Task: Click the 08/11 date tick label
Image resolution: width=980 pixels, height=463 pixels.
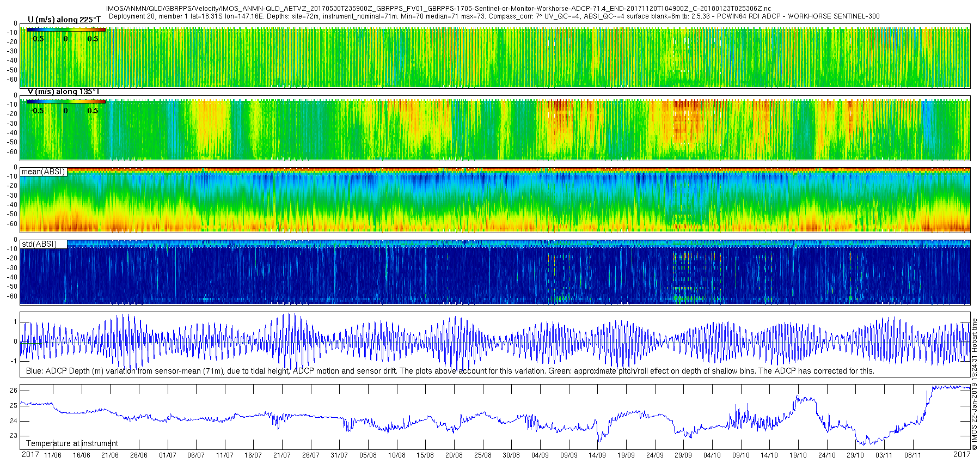Action: (912, 455)
